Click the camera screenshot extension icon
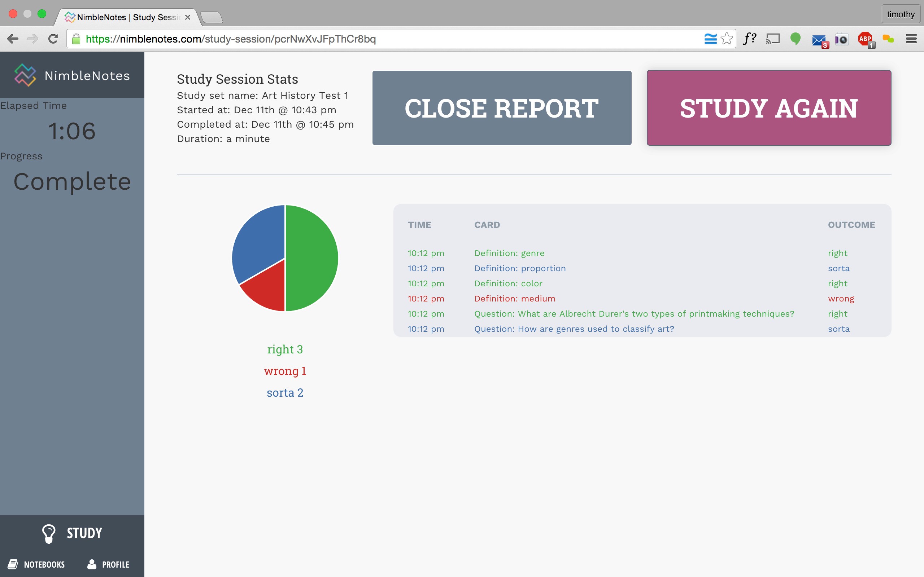Image resolution: width=924 pixels, height=577 pixels. (x=842, y=39)
